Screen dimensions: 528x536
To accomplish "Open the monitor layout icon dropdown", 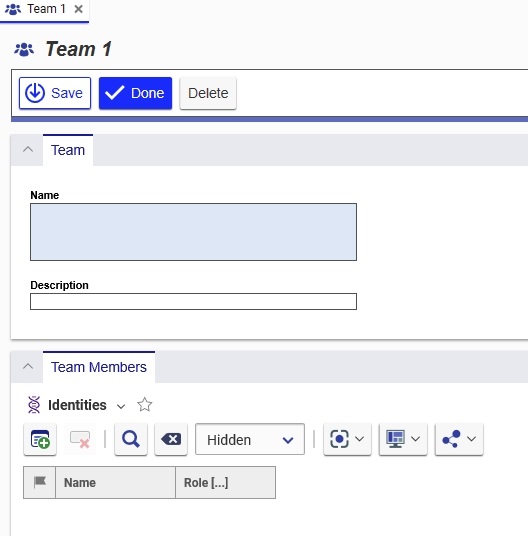I will pos(403,439).
